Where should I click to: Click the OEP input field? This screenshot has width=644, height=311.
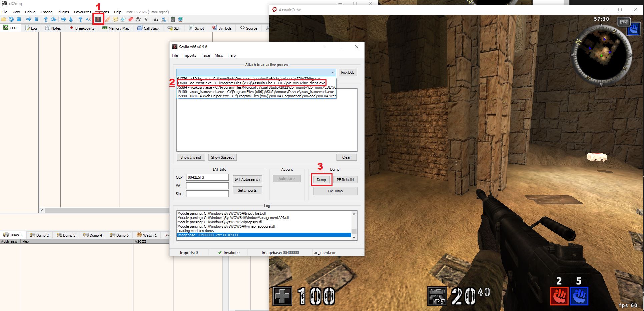pyautogui.click(x=207, y=177)
